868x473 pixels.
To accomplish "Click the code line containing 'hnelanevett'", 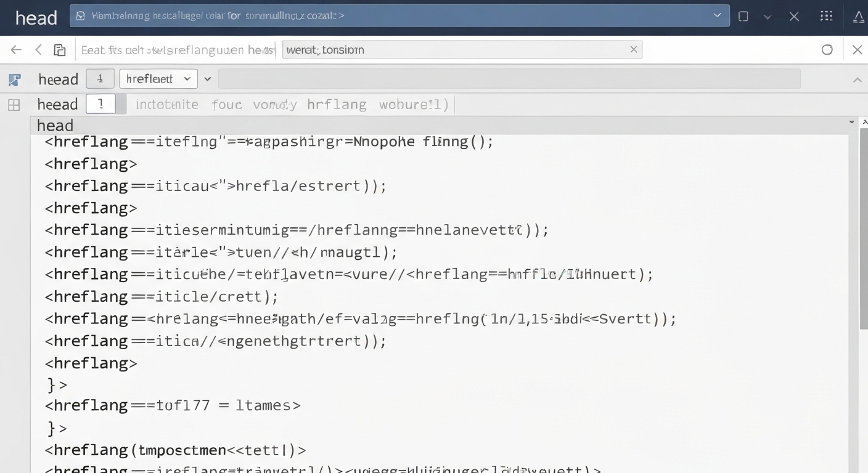I will [297, 230].
